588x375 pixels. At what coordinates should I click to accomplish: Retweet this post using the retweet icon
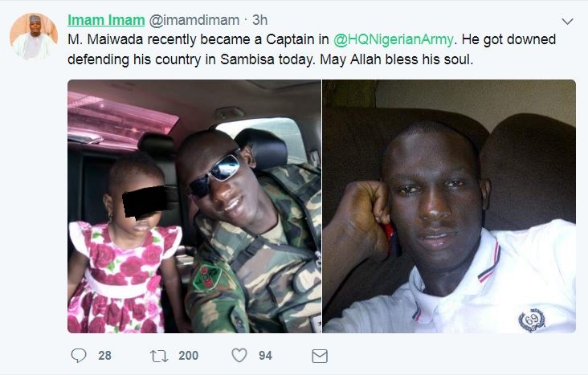coord(159,355)
